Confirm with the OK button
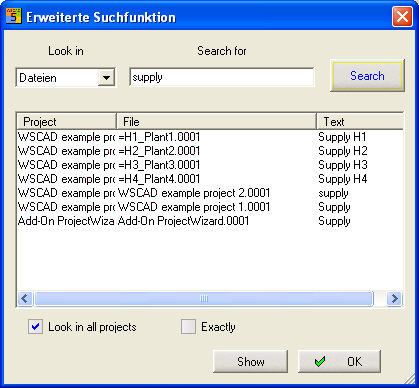Screen dimensions: 419x388 [x=339, y=362]
